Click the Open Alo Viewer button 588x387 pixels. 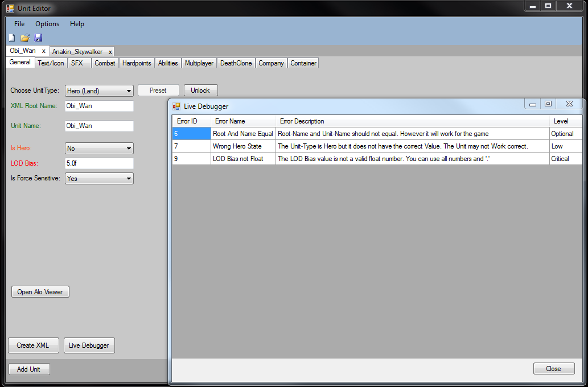tap(40, 292)
